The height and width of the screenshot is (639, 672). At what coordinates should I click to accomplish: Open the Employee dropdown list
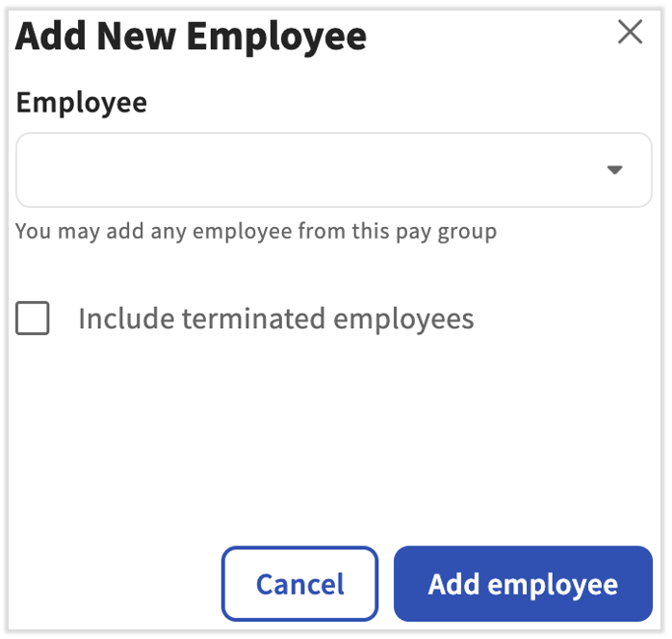pos(333,170)
